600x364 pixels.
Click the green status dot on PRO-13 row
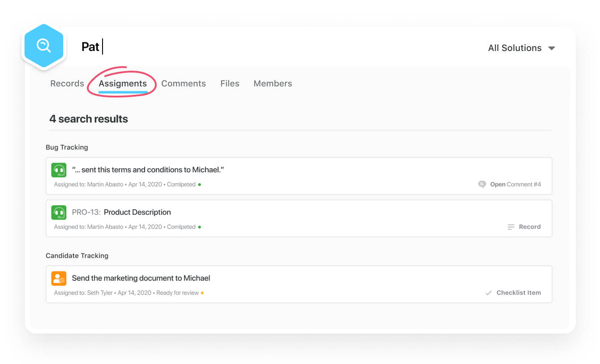(x=199, y=227)
